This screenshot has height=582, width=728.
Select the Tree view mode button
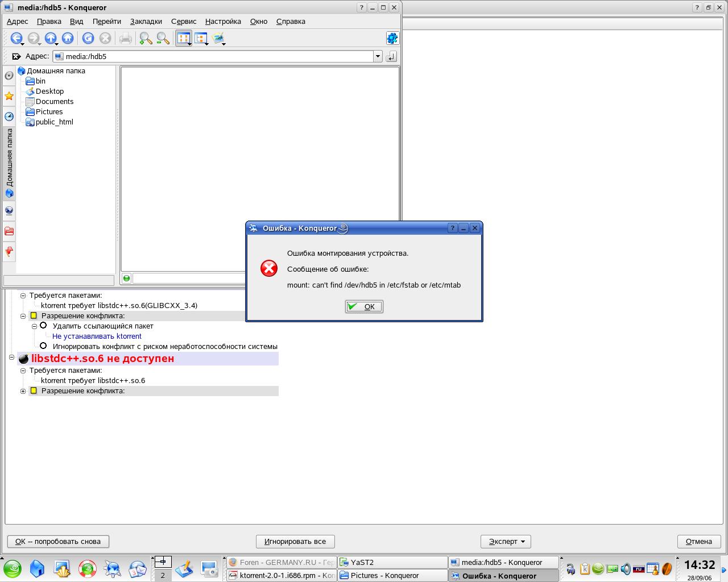pyautogui.click(x=201, y=38)
